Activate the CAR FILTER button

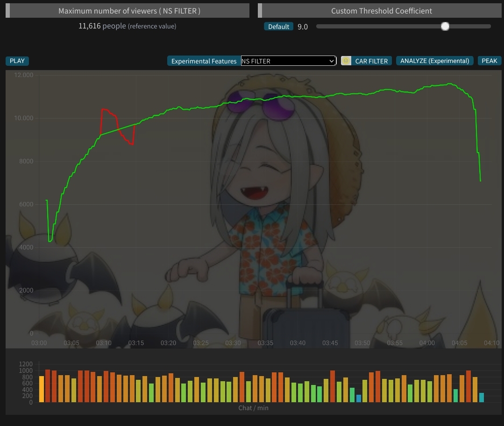pyautogui.click(x=371, y=61)
